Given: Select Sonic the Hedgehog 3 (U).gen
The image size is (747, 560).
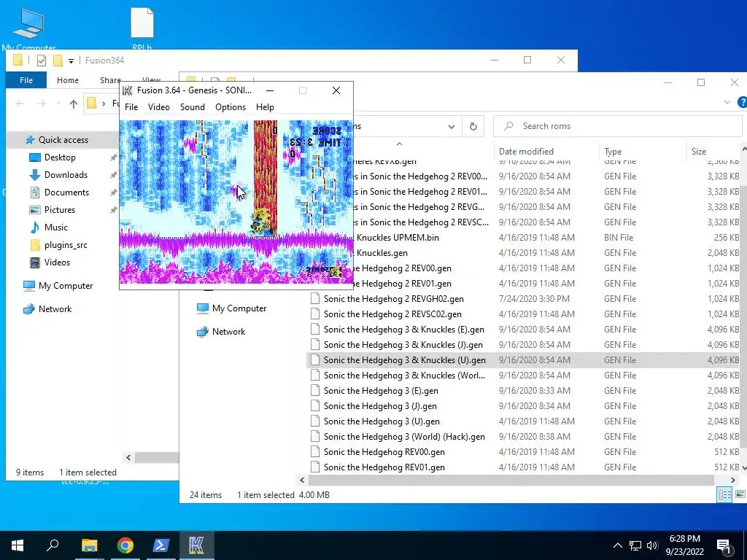Looking at the screenshot, I should [524, 421].
